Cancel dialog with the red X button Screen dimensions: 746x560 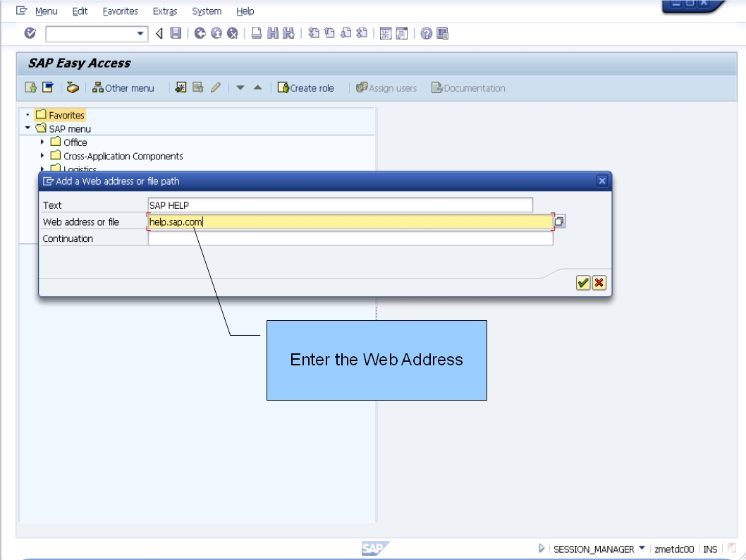[599, 283]
